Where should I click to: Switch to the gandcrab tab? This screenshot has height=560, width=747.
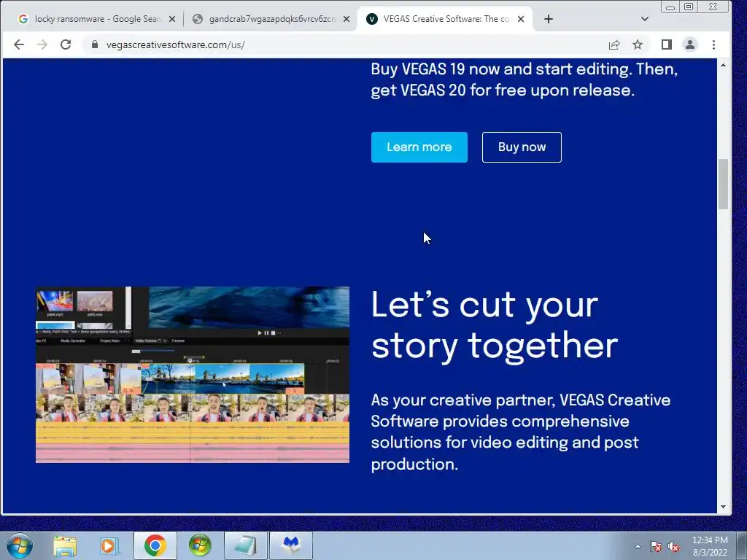point(271,19)
